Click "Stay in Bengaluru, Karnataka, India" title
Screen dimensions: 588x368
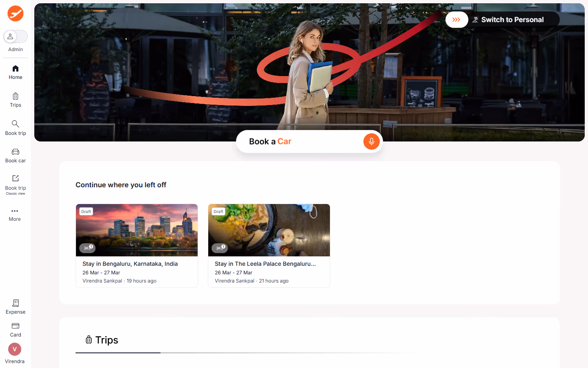click(x=130, y=264)
